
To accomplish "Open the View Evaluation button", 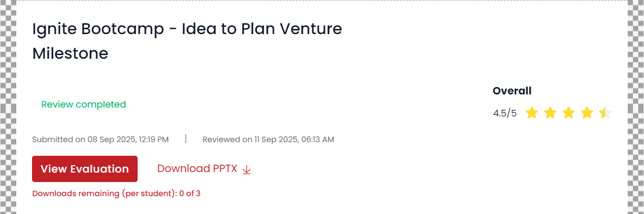I will [85, 169].
